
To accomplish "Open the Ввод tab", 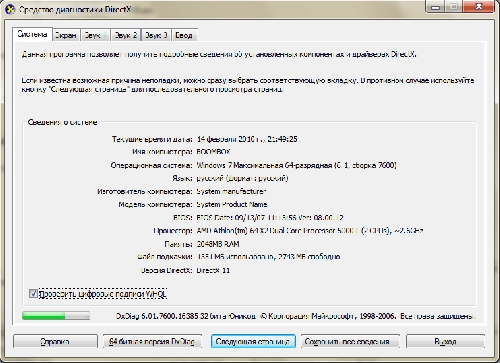I will pos(184,35).
